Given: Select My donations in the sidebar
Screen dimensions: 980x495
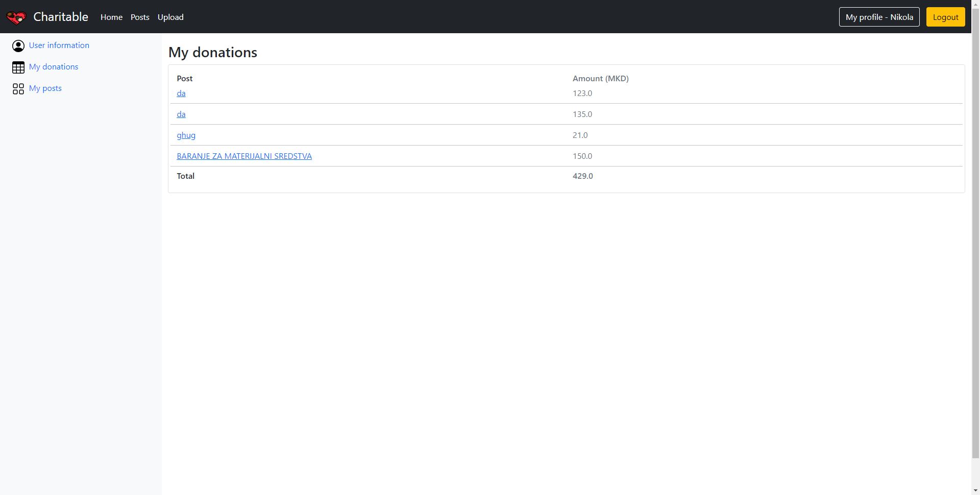Looking at the screenshot, I should 54,67.
